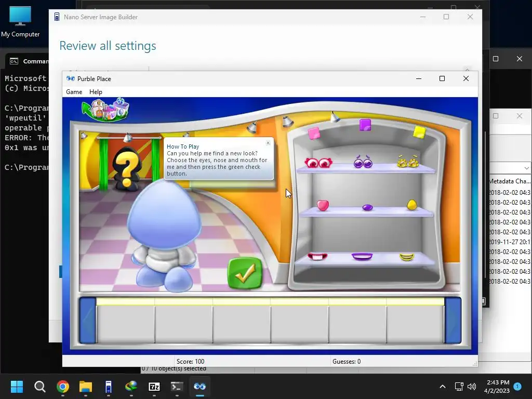This screenshot has width=532, height=399.
Task: Open My Computer desktop icon
Action: click(20, 22)
